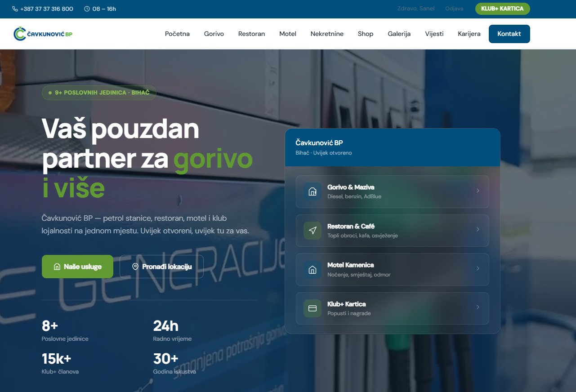Click the Kontakt button
This screenshot has width=576, height=392.
pyautogui.click(x=509, y=34)
